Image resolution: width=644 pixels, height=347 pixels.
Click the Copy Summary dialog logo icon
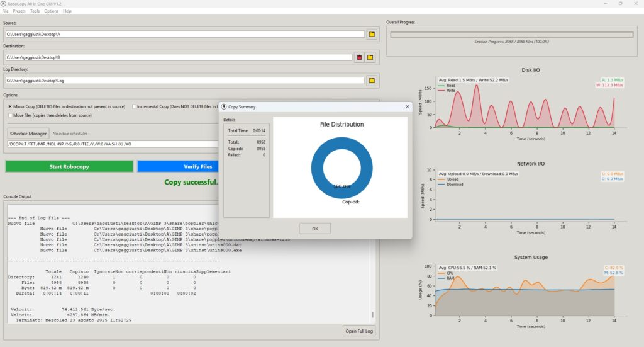(x=223, y=107)
